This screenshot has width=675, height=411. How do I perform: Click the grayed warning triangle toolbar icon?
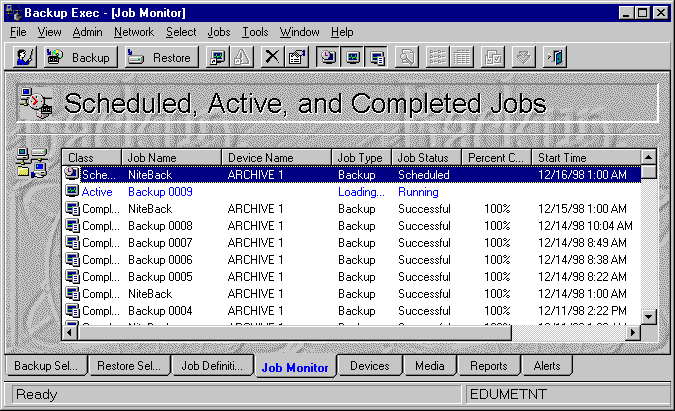(242, 57)
